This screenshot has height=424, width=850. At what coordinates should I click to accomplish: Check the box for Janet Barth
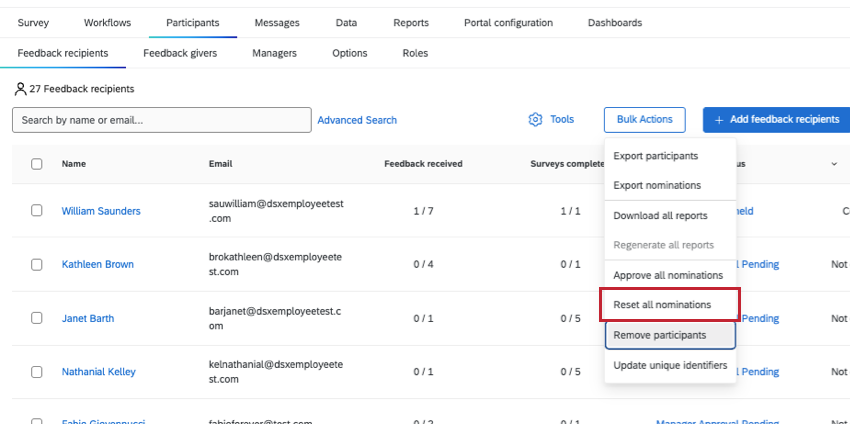(x=36, y=318)
